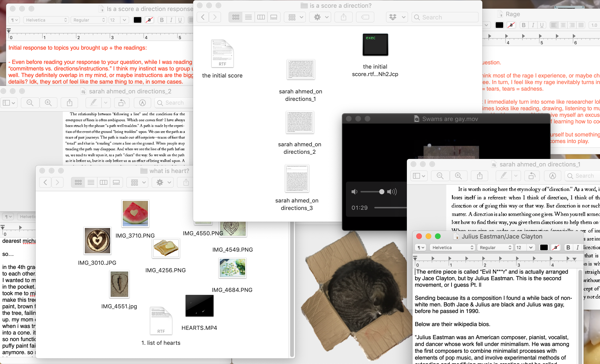The height and width of the screenshot is (364, 600).
Task: Select the exec file 'the initial score.rtf...Nh2Jcp'
Action: coord(375,45)
